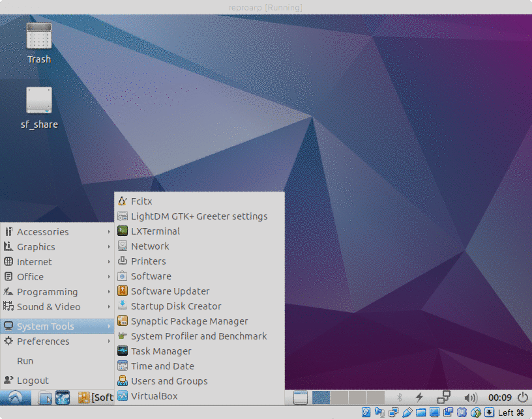532x419 pixels.
Task: Switch to the [Soft taskbar window
Action: pyautogui.click(x=96, y=397)
